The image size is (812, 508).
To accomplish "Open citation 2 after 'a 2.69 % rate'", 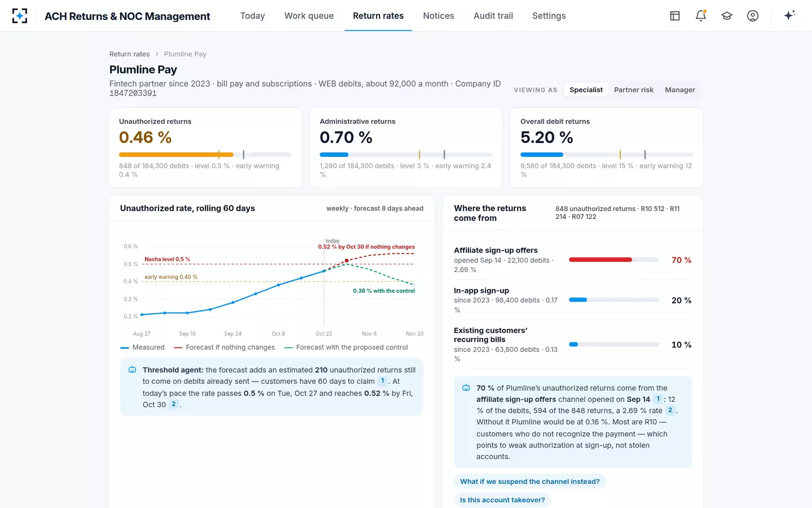I will point(670,410).
